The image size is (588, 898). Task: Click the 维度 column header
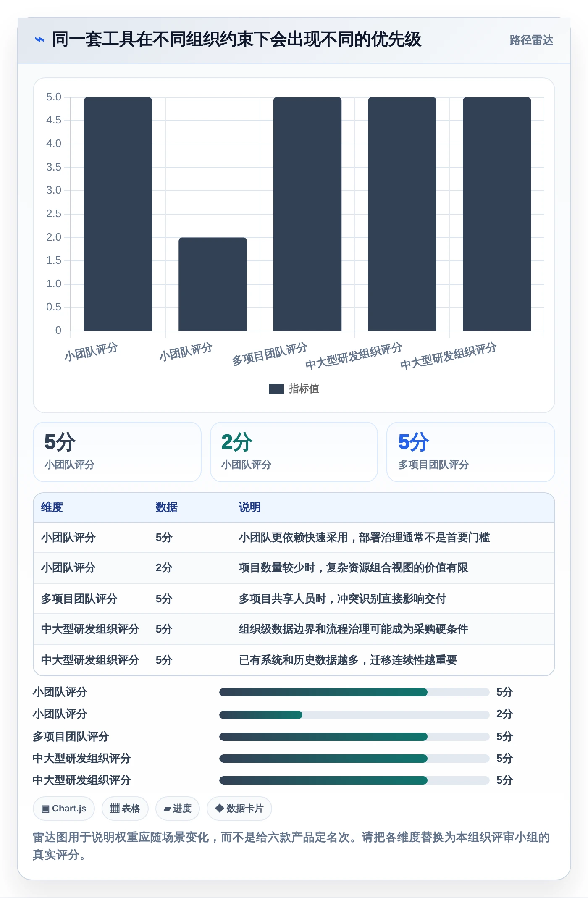point(52,507)
